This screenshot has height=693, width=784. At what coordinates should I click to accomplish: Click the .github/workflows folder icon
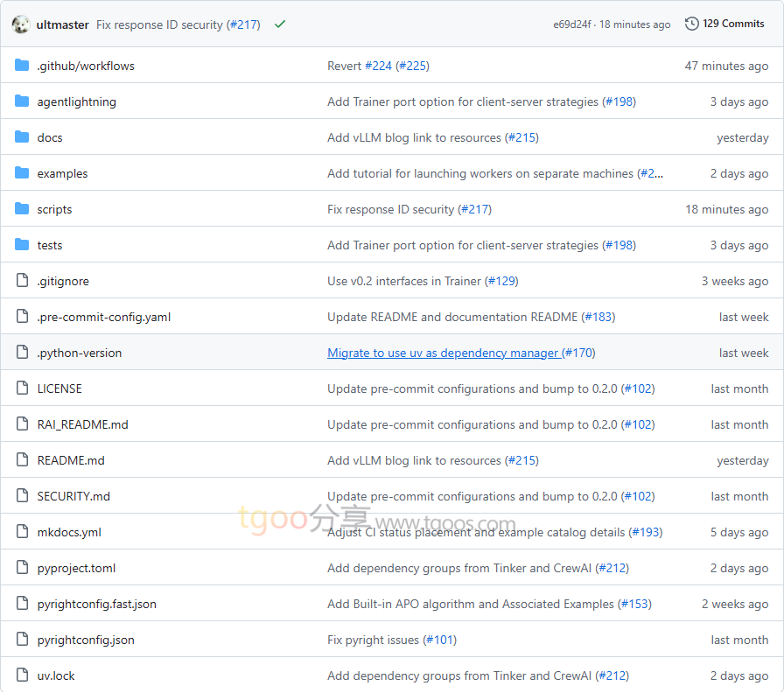(x=22, y=66)
